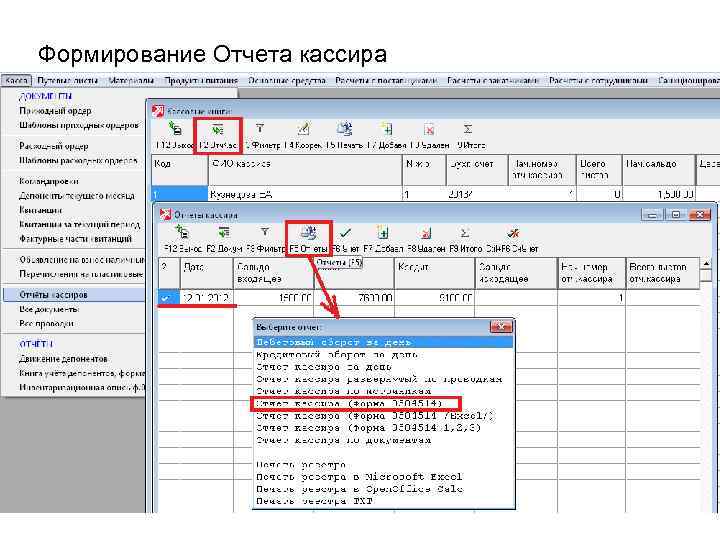Click F12 Выход icon in Отчеты кассира window
This screenshot has height=540, width=720.
pos(182,232)
